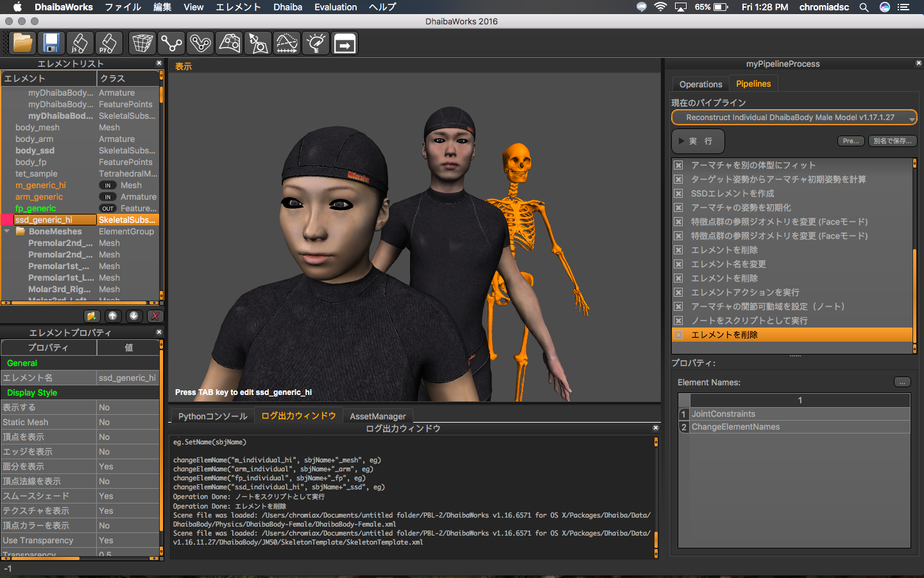
Task: Select the three-node armature link tool
Action: (171, 44)
